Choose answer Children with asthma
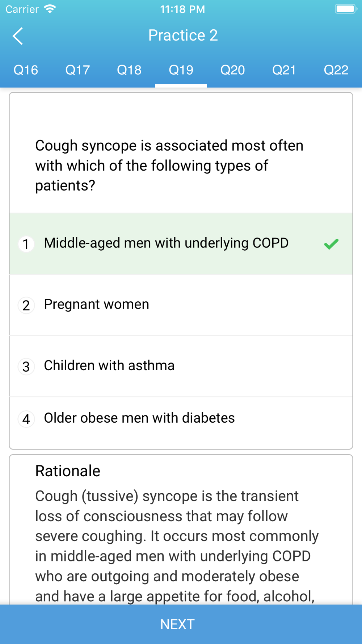This screenshot has width=362, height=644. point(181,366)
